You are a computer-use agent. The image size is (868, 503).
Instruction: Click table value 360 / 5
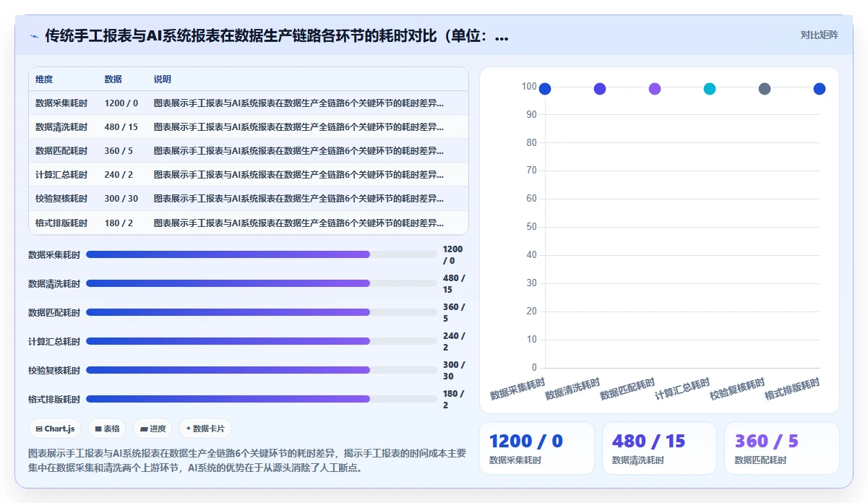[x=119, y=151]
